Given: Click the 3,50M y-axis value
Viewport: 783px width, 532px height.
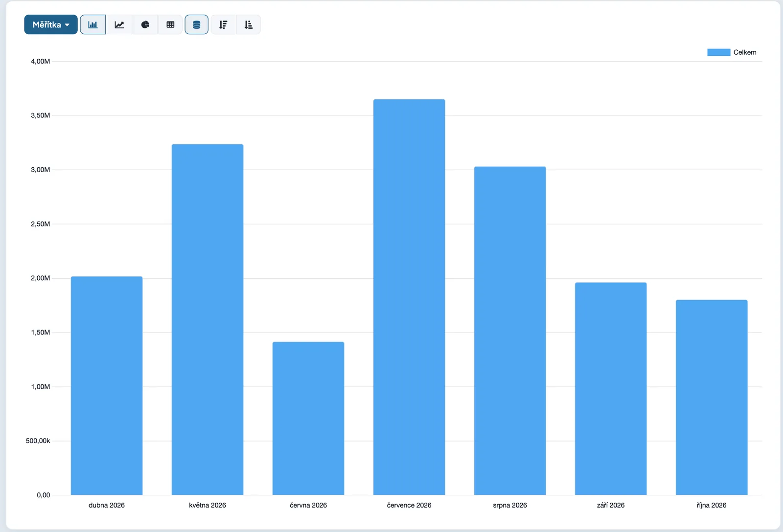Looking at the screenshot, I should pyautogui.click(x=41, y=115).
